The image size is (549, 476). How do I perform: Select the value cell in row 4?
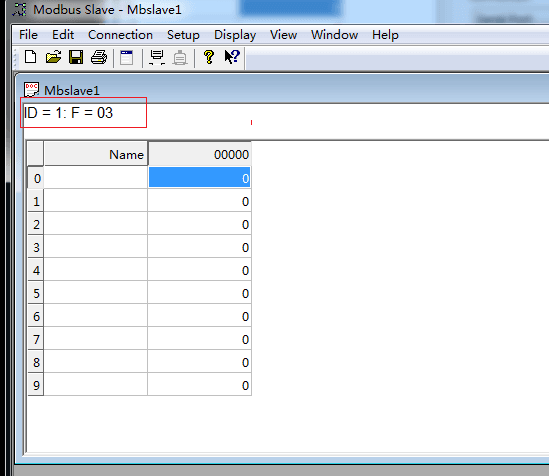200,270
